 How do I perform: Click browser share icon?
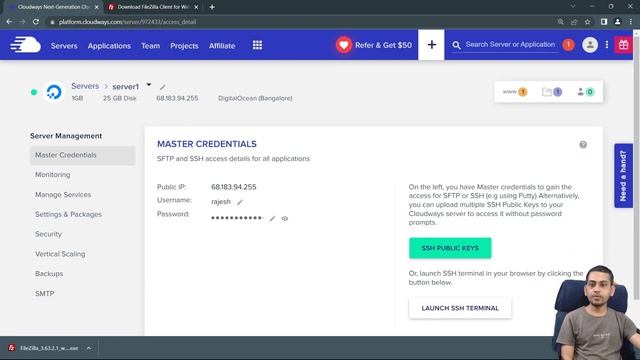[x=574, y=22]
